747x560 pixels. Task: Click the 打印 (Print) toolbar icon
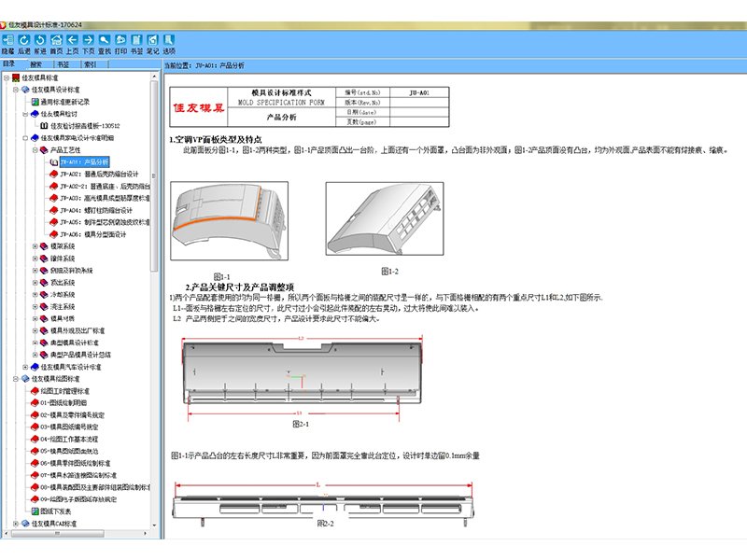tap(120, 40)
